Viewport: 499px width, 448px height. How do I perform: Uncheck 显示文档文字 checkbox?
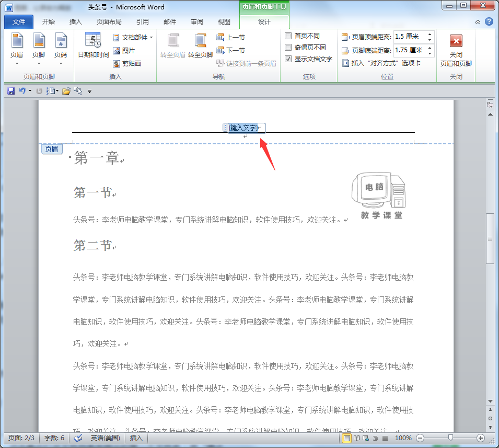tap(288, 59)
